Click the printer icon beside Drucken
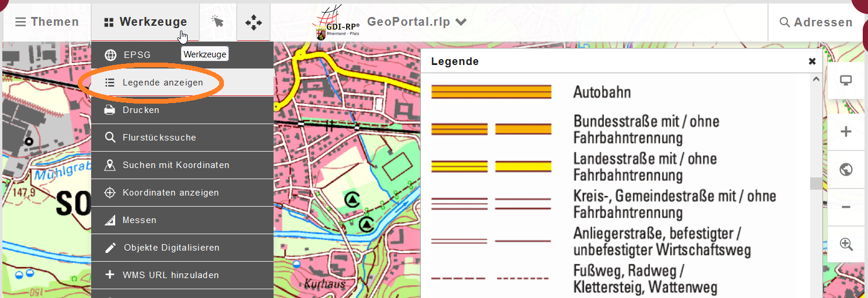This screenshot has width=868, height=298. [110, 110]
